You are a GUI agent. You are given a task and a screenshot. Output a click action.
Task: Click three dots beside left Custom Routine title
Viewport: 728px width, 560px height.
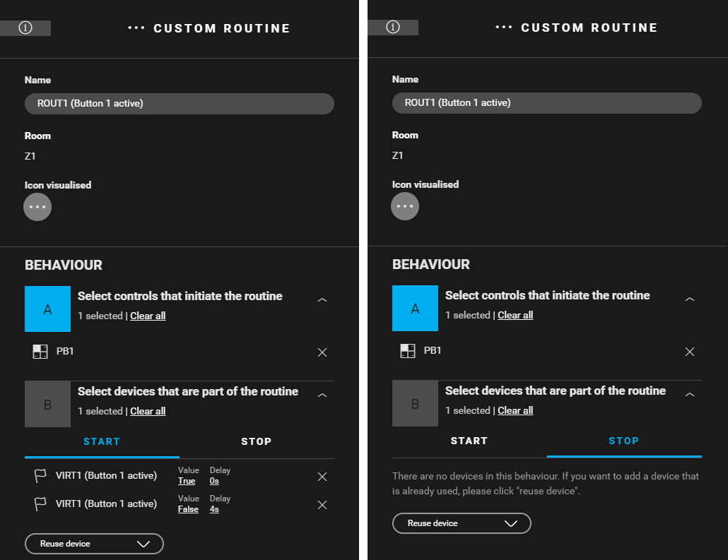coord(136,28)
